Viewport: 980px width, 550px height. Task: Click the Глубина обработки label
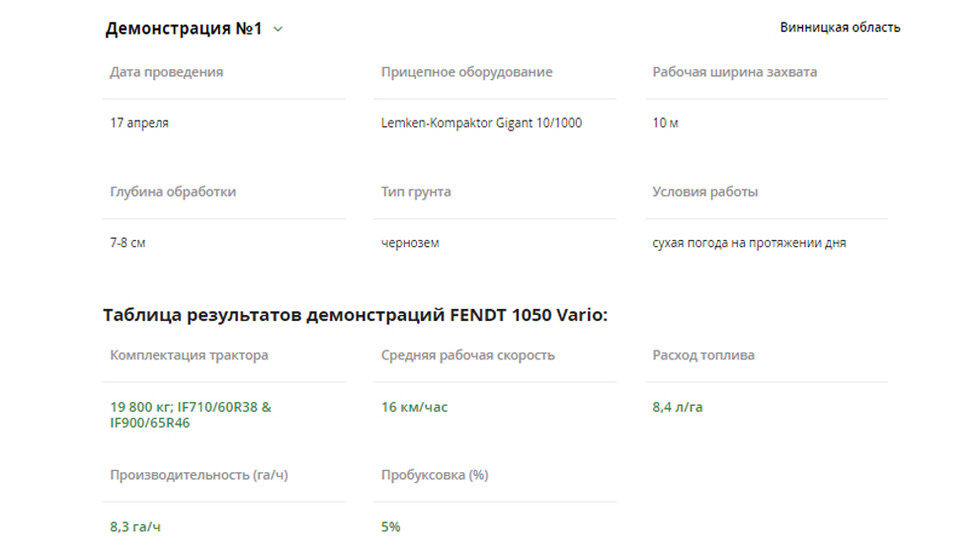click(x=173, y=192)
